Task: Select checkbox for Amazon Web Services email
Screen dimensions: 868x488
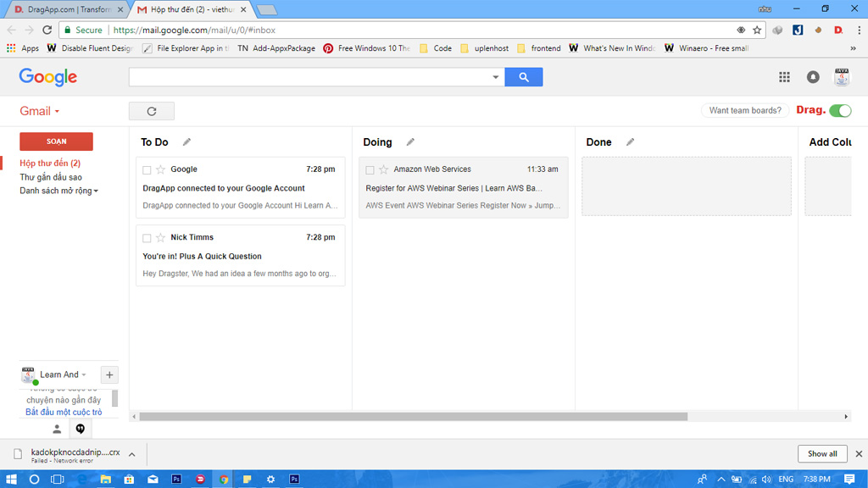Action: click(370, 169)
